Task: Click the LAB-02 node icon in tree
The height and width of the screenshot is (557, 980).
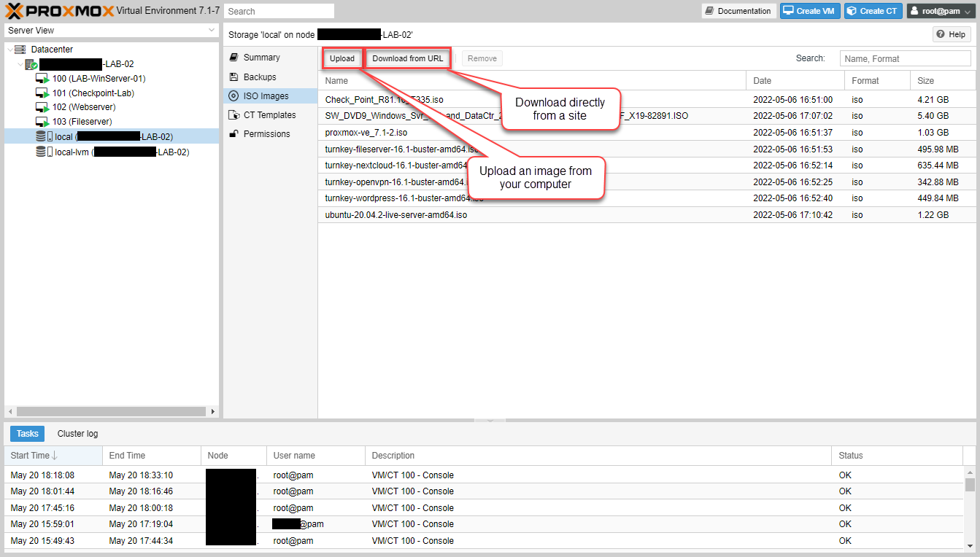Action: click(31, 64)
